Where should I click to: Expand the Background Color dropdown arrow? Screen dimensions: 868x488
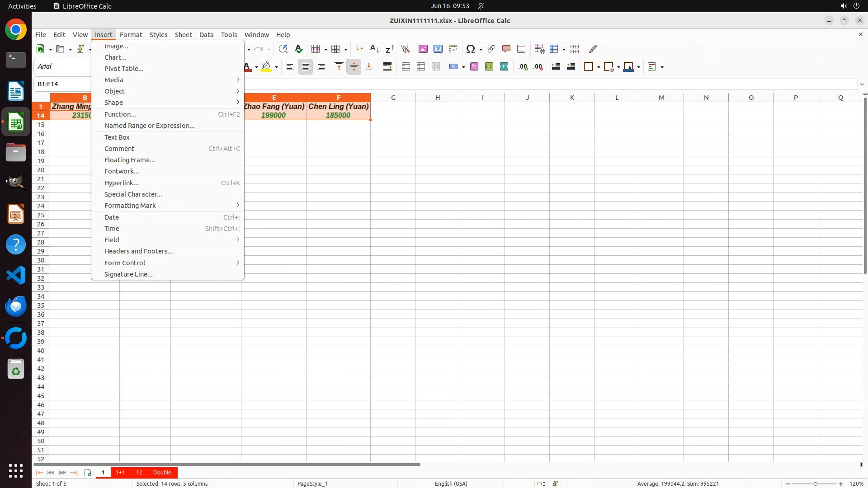[x=276, y=67]
